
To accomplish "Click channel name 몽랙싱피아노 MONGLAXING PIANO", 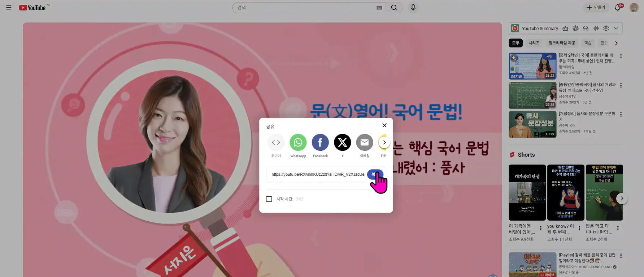I will pyautogui.click(x=585, y=267).
